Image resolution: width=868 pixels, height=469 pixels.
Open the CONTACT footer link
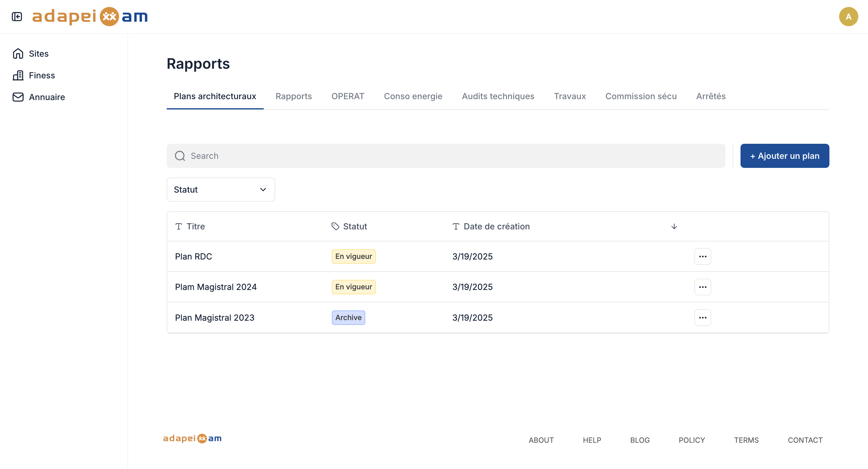805,440
